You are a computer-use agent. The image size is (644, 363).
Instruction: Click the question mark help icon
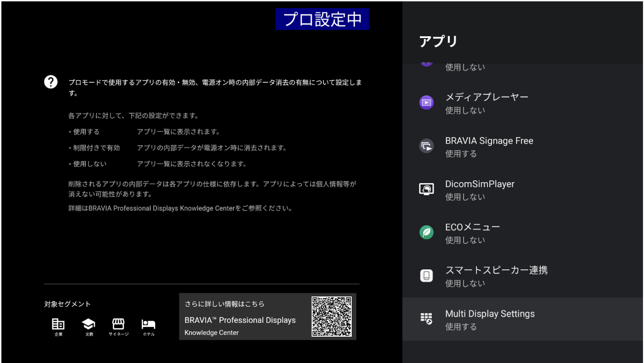51,82
